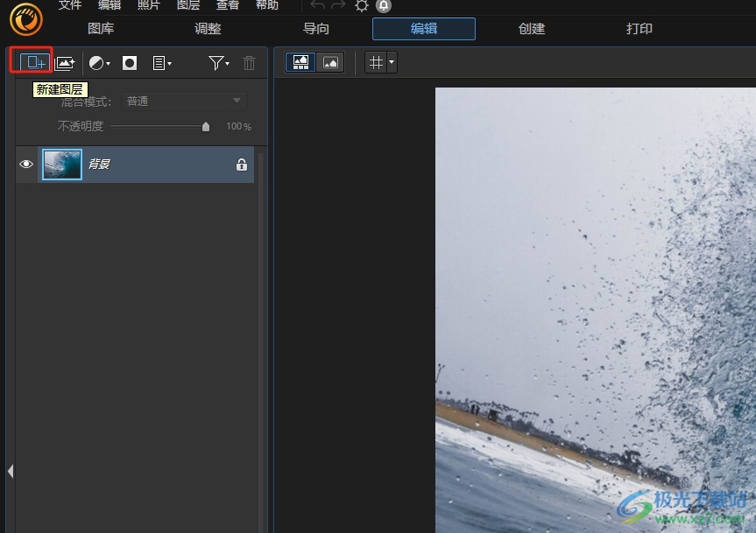
Task: Open the 调整 adjustment tab
Action: point(208,29)
